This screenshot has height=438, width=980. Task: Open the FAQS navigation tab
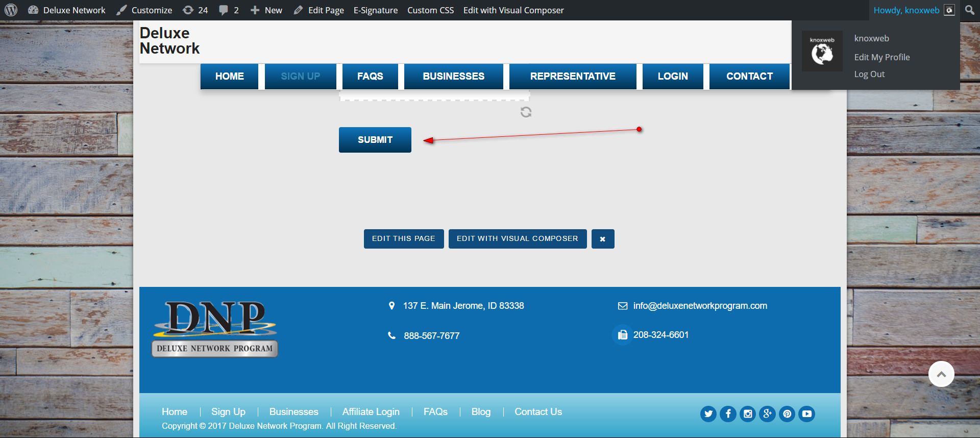(x=370, y=77)
